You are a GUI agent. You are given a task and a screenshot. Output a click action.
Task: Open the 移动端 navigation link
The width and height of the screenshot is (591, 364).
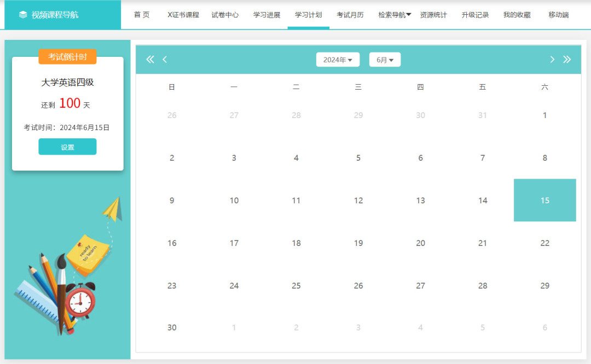(558, 15)
